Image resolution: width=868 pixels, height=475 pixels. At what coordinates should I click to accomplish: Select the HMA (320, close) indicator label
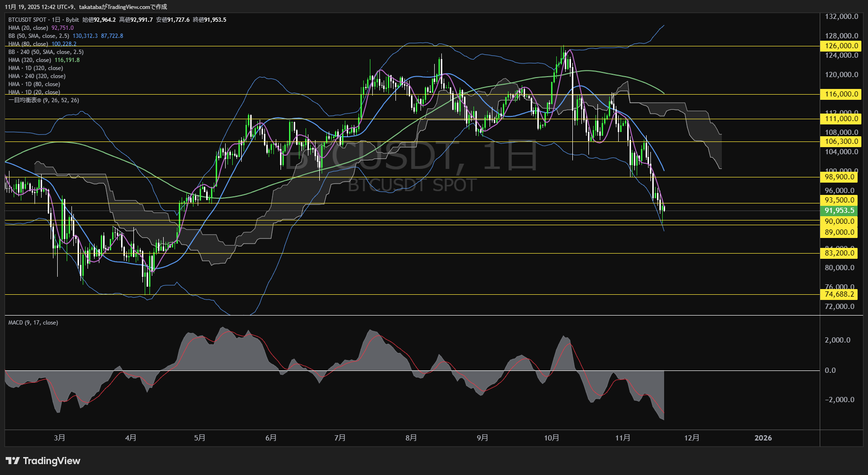[30, 60]
